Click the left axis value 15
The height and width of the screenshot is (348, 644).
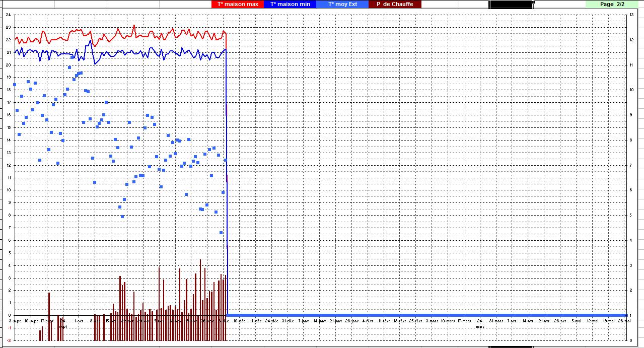coord(8,127)
